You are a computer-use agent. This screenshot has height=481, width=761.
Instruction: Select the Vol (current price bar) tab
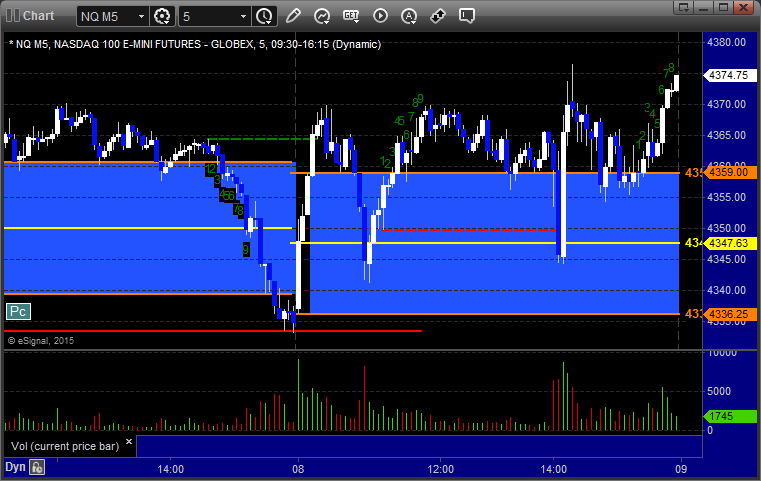(65, 446)
